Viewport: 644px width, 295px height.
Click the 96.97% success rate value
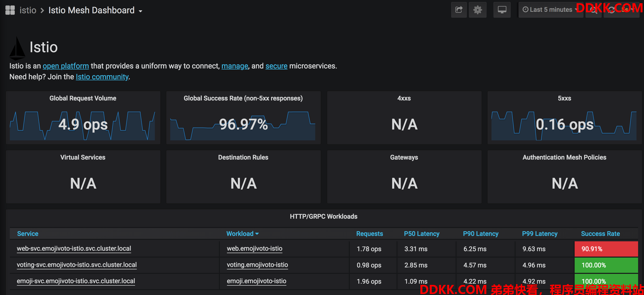coord(243,124)
